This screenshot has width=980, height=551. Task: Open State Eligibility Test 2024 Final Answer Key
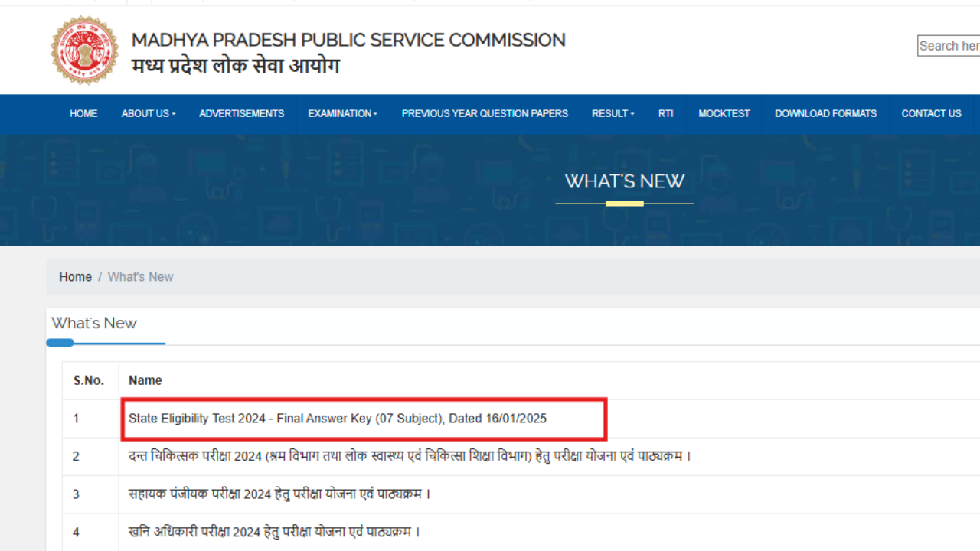tap(338, 419)
